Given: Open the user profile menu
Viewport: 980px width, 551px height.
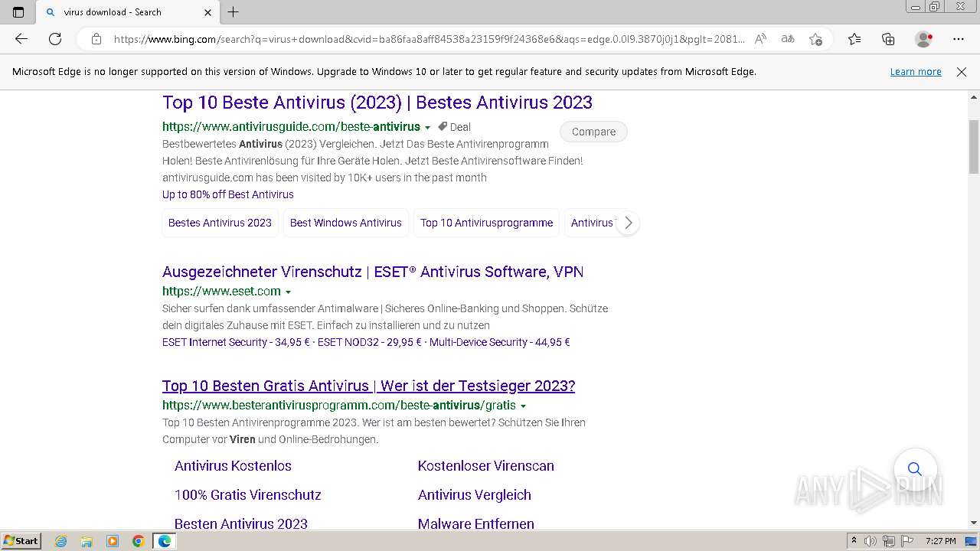Looking at the screenshot, I should 924,39.
